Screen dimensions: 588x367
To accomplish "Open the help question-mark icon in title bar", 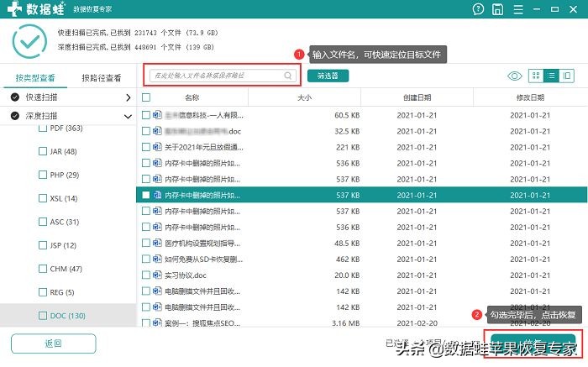I will tap(478, 9).
